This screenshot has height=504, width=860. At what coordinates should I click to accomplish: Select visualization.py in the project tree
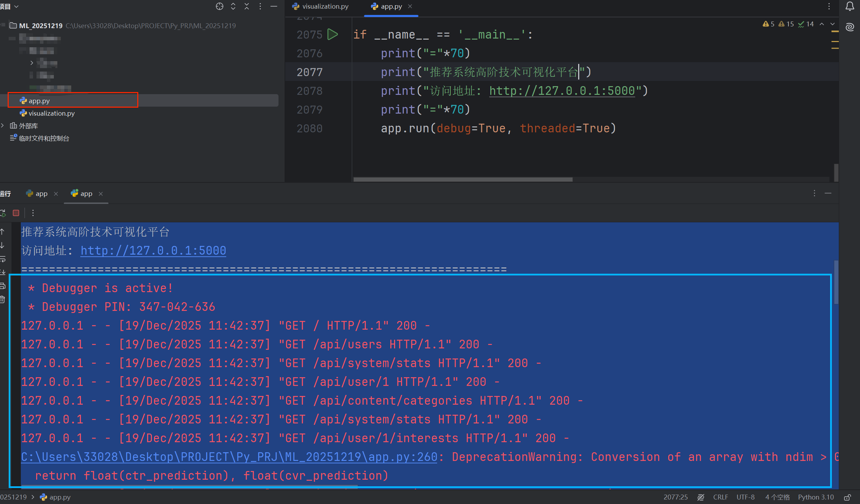pos(51,113)
